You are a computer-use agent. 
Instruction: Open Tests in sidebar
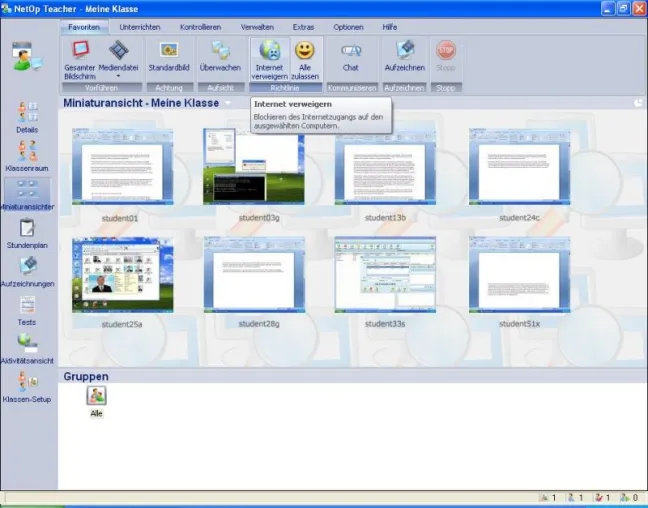pos(27,310)
